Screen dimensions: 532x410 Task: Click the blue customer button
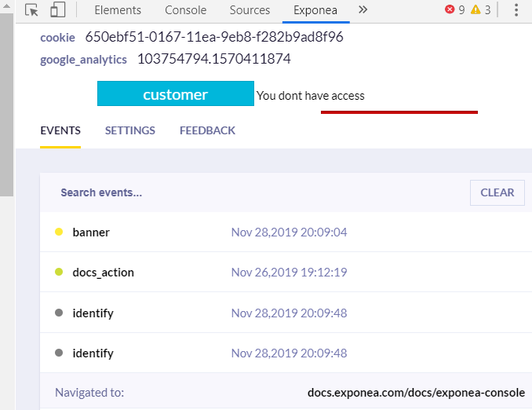tap(176, 93)
